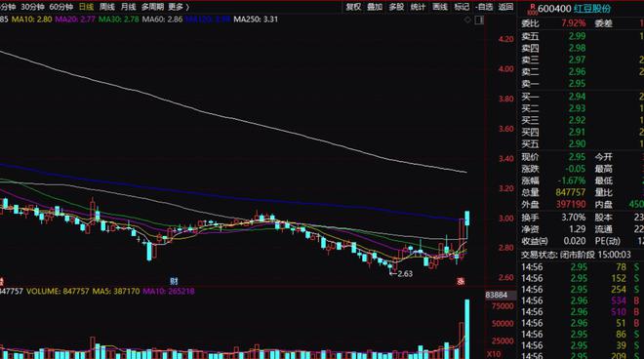This screenshot has height=359, width=644.
Task: Click the 红豆股份 stock name link
Action: (592, 9)
